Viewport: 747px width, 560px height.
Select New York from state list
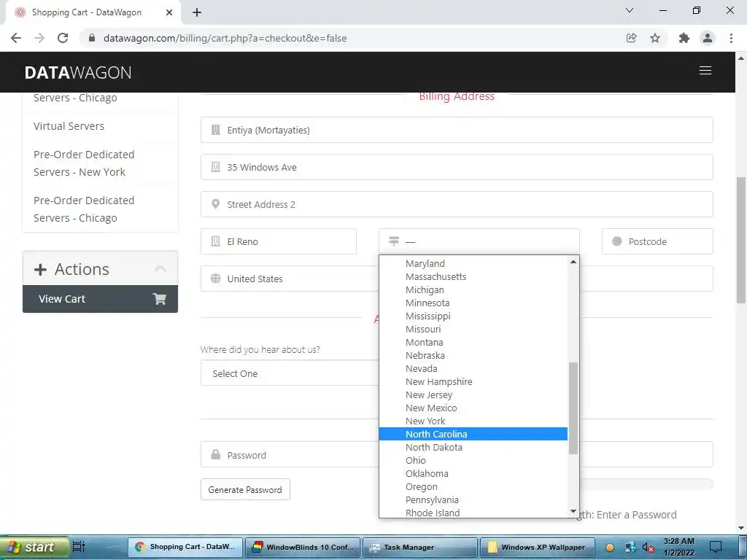click(x=473, y=421)
